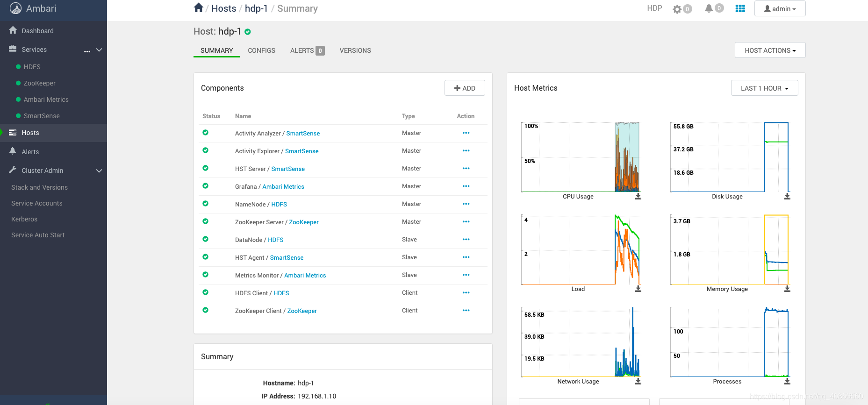
Task: Open actions menu for Activity Analyzer row
Action: coord(466,133)
